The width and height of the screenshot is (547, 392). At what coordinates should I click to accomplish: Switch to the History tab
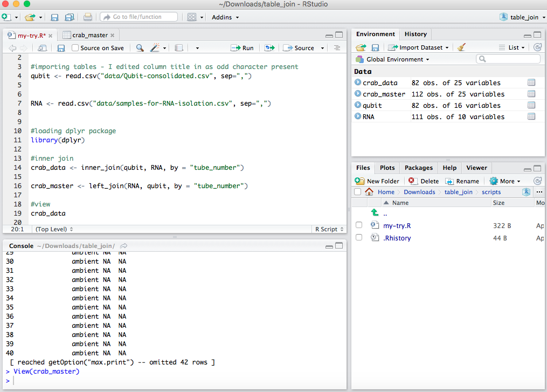416,34
